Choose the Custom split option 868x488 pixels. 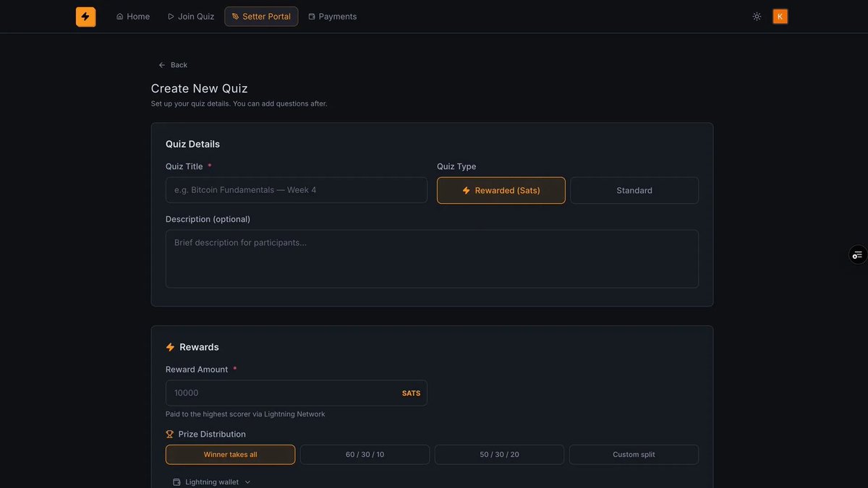pyautogui.click(x=634, y=455)
